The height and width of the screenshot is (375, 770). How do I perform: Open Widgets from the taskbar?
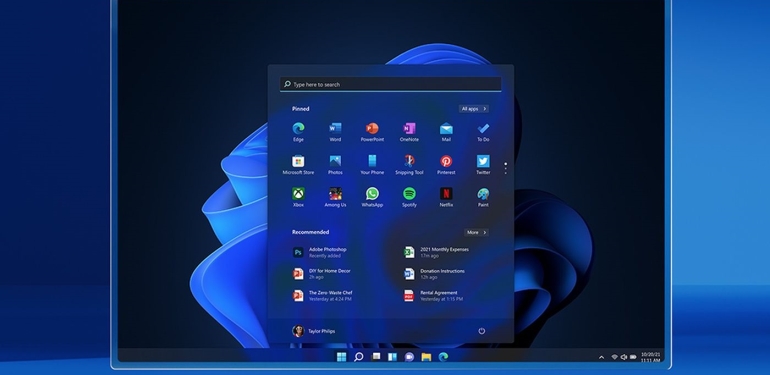tap(392, 357)
